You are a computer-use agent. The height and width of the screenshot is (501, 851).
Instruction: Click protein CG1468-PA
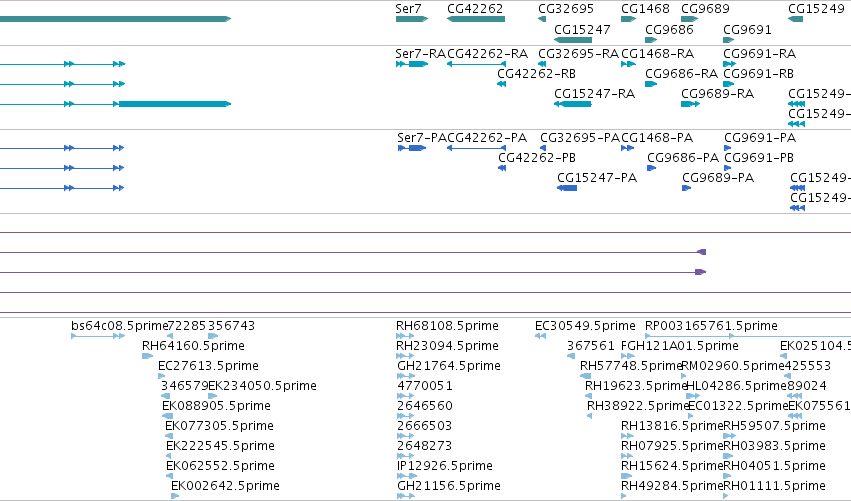657,138
